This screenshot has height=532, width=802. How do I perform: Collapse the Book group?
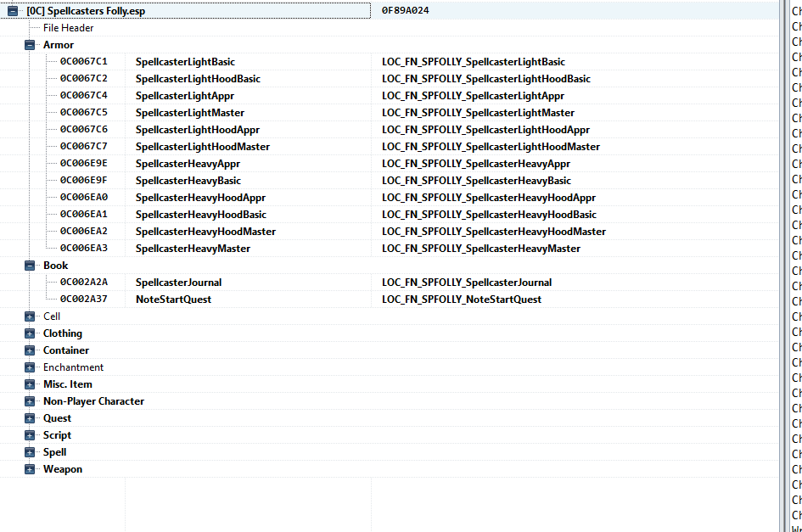(x=30, y=266)
